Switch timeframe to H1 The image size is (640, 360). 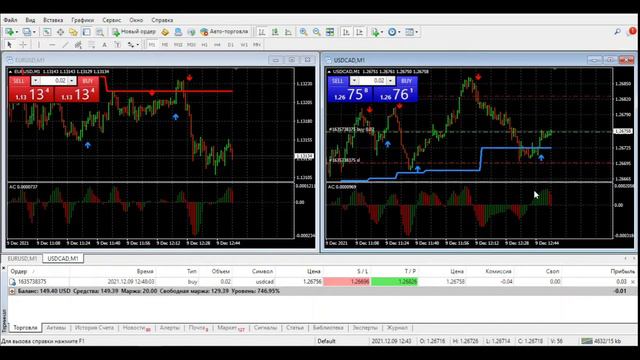(x=204, y=44)
